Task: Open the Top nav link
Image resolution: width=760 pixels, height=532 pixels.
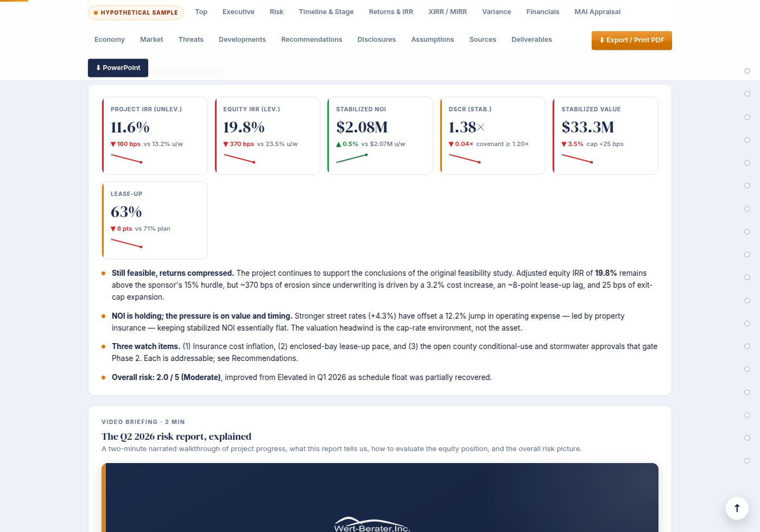Action: point(201,12)
